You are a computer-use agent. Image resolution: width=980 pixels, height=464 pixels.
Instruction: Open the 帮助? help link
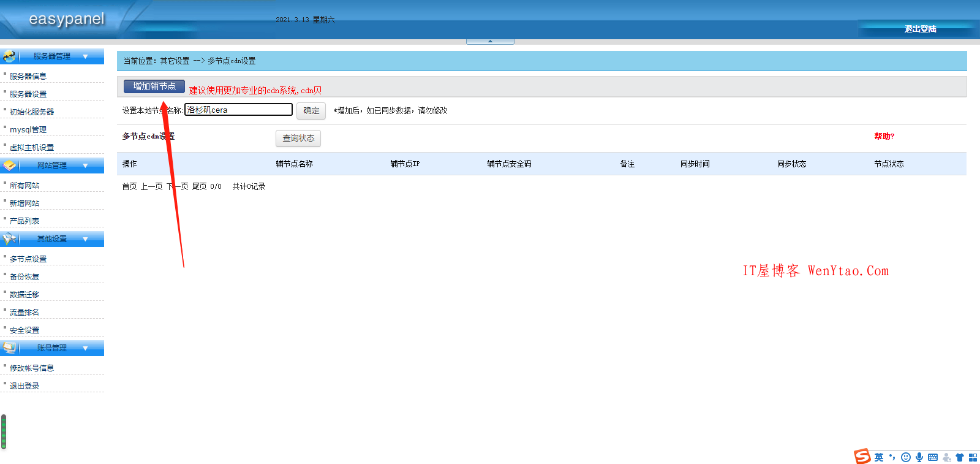884,137
